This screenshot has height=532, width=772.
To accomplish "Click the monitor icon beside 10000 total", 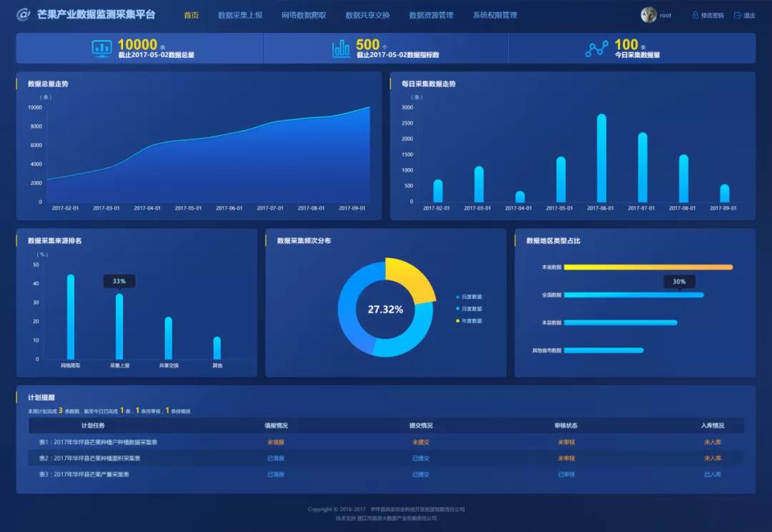I will (x=102, y=49).
